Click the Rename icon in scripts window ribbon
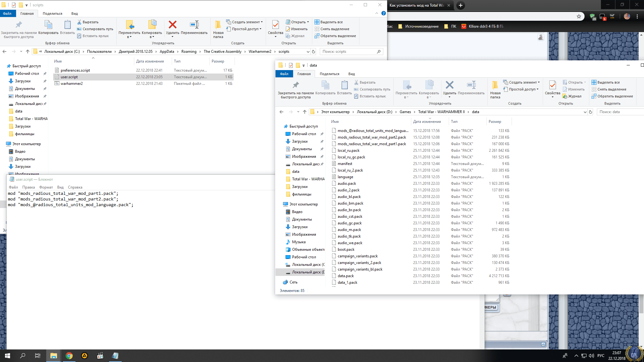 pos(194,25)
